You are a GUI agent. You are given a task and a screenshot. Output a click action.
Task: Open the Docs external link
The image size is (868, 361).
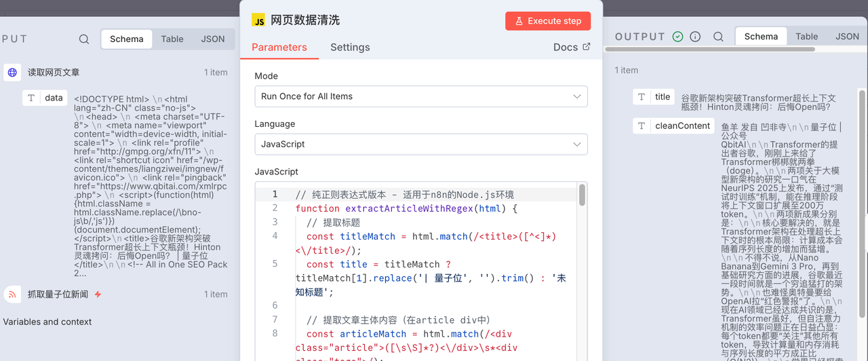(x=572, y=47)
